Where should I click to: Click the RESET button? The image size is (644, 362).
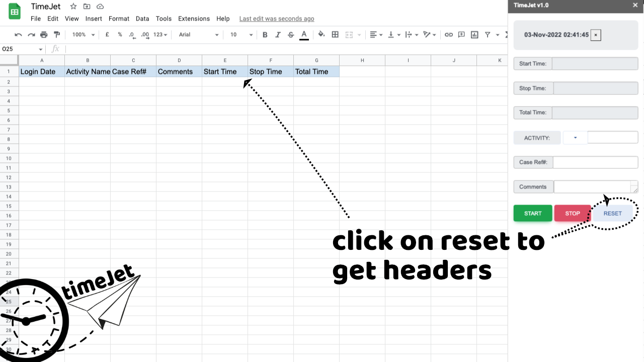[x=612, y=214]
